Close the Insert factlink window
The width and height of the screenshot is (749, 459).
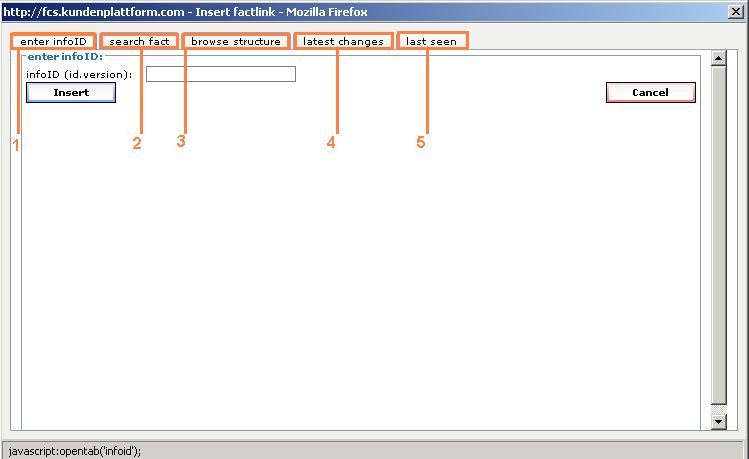736,11
